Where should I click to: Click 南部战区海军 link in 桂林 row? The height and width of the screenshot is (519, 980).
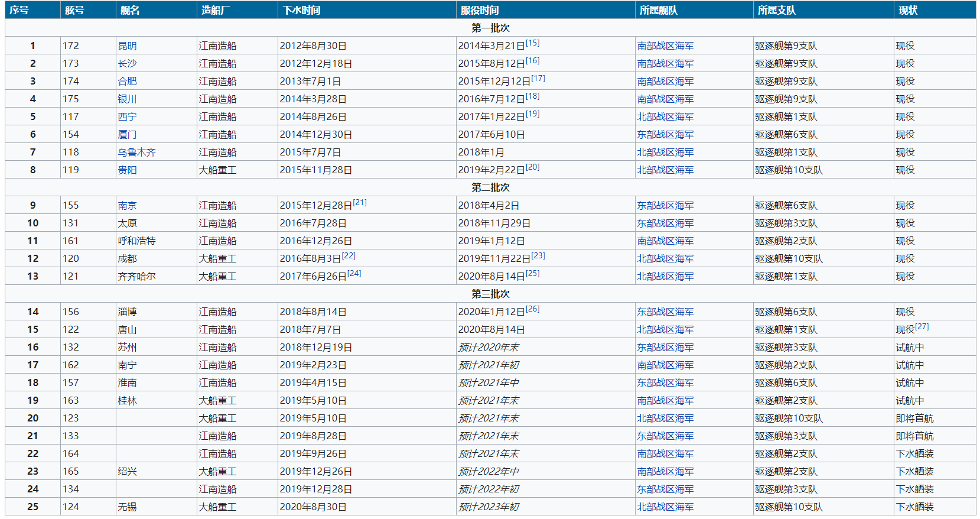pos(665,401)
